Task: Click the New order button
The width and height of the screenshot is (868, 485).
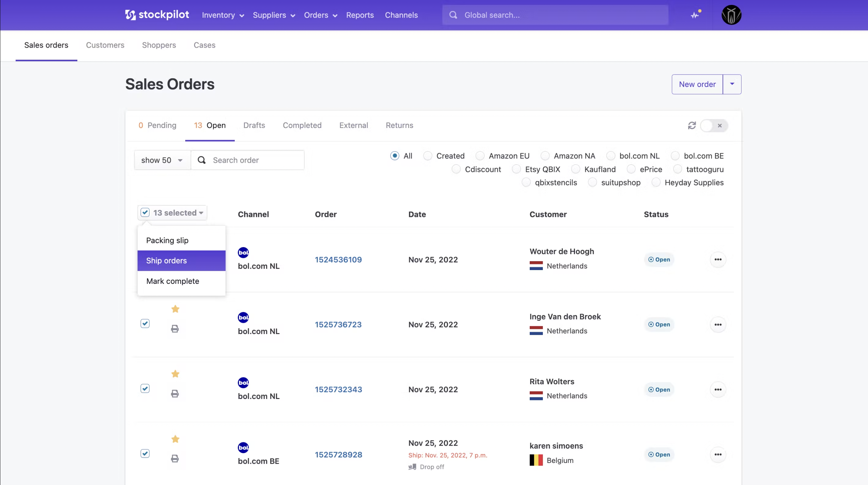Action: (x=697, y=84)
